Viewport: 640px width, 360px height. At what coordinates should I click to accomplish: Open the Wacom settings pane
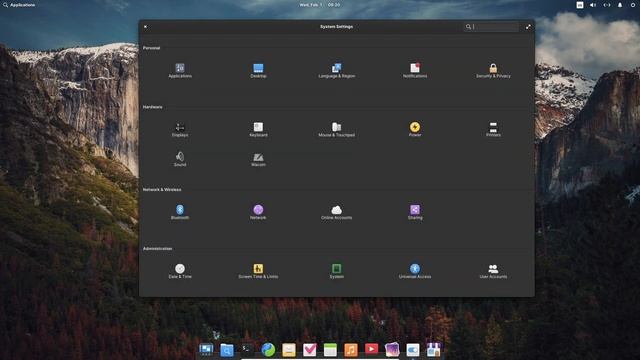[258, 159]
